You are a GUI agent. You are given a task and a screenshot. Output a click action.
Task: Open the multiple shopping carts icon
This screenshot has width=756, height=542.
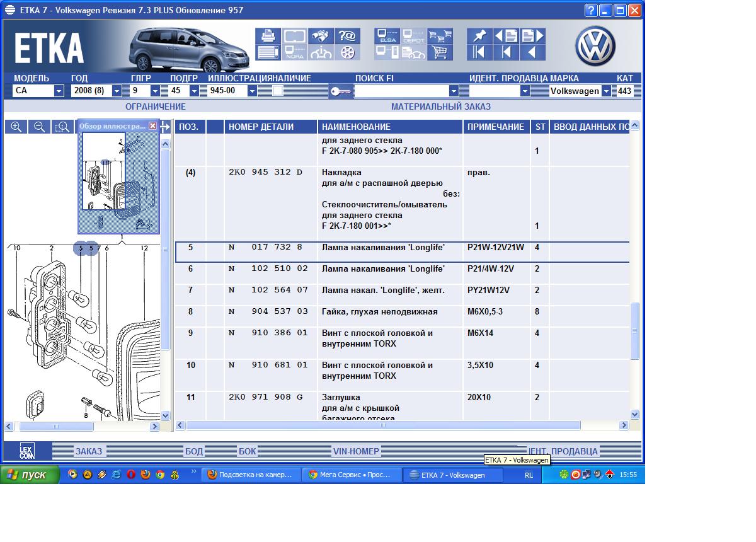440,36
